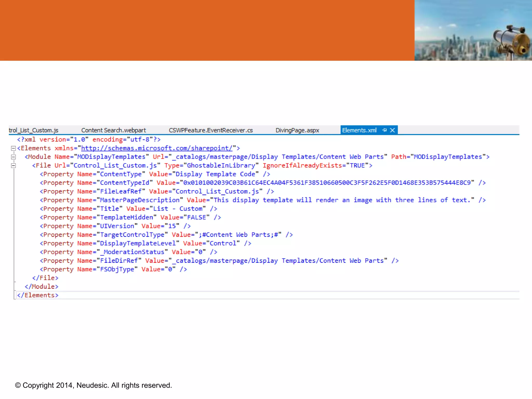532x399 pixels.
Task: Collapse the Elements XML node
Action: [13, 148]
